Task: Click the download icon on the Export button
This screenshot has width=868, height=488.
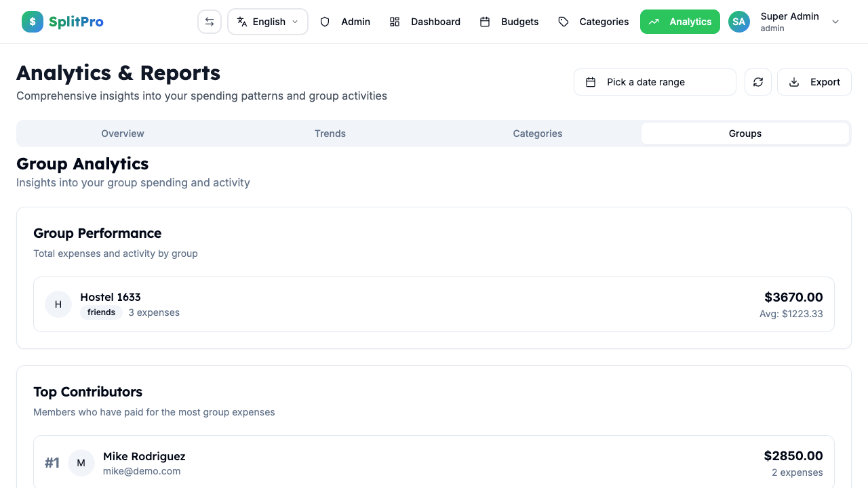Action: pyautogui.click(x=793, y=81)
